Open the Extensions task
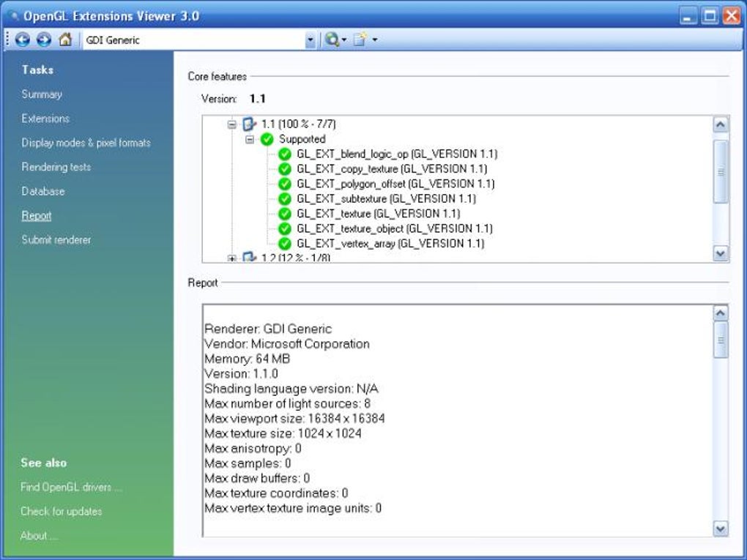The width and height of the screenshot is (747, 560). (45, 119)
